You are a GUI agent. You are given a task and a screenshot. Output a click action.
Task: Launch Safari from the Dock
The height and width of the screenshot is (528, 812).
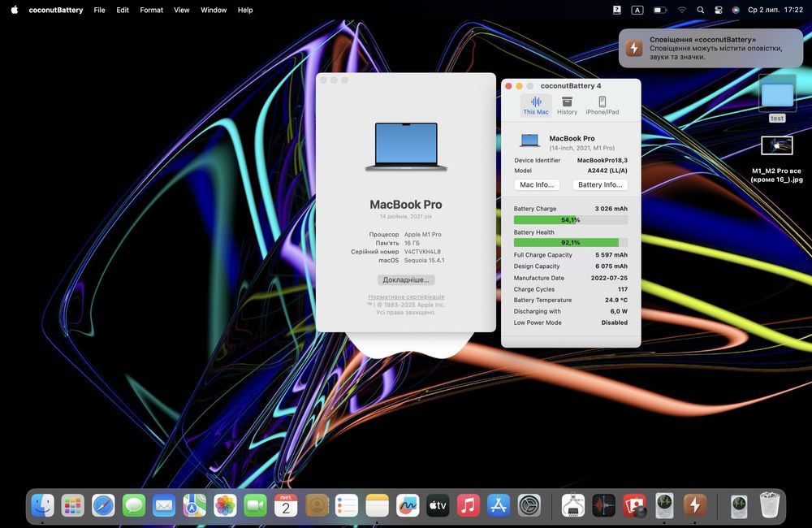click(103, 505)
